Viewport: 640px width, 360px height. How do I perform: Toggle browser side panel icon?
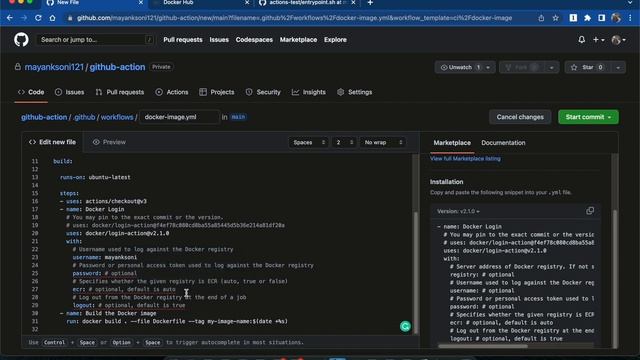tap(602, 18)
